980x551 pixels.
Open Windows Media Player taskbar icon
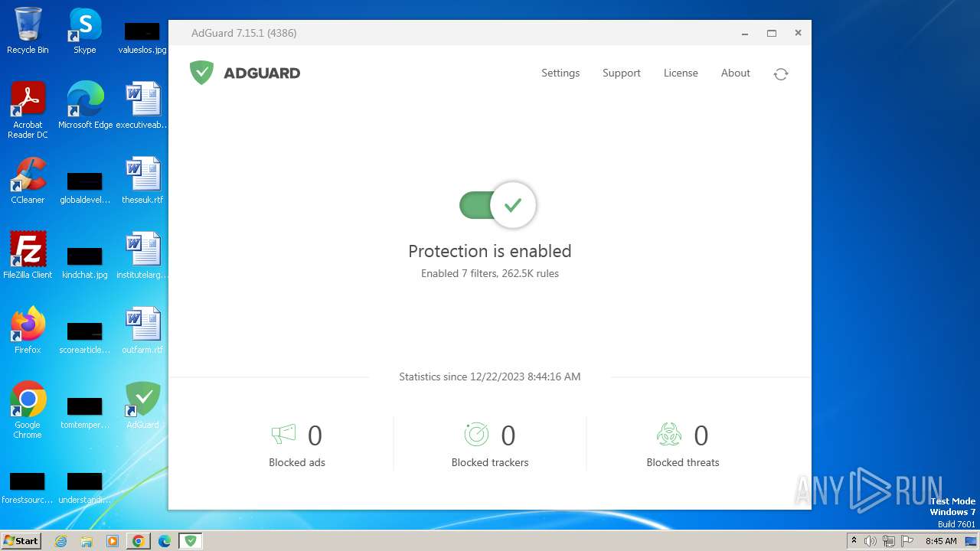pyautogui.click(x=113, y=541)
